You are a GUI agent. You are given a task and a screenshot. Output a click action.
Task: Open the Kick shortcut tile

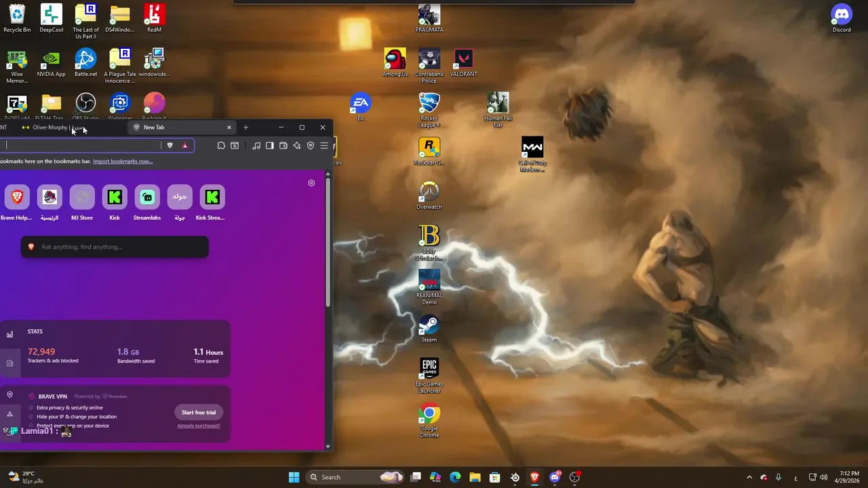(115, 203)
